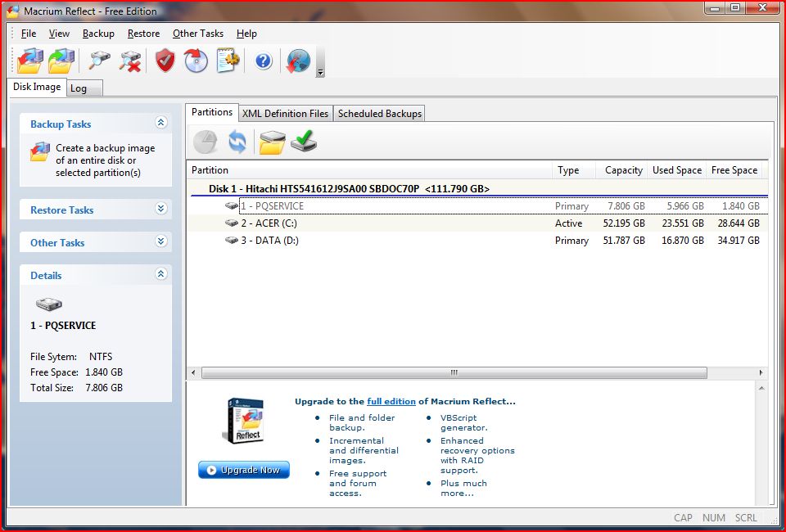This screenshot has height=532, width=786.
Task: Click the Restore Tasks heading
Action: click(x=61, y=210)
